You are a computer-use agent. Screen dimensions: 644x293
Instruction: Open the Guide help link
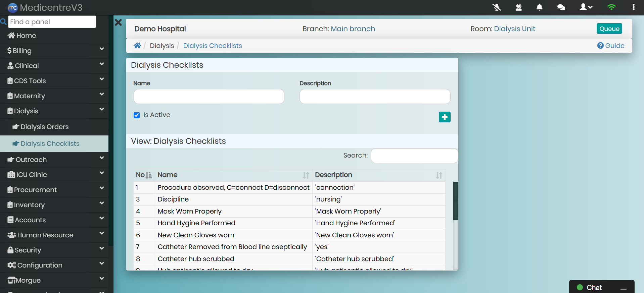pos(611,46)
